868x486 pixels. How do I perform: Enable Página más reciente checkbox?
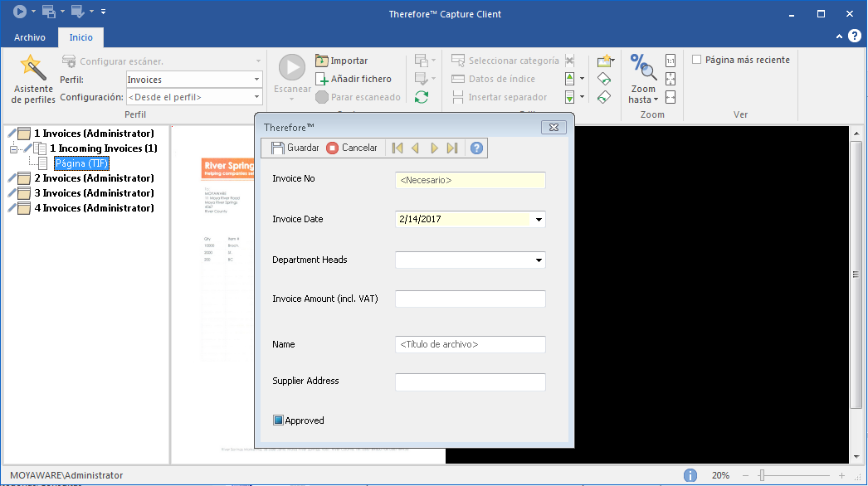click(x=697, y=60)
